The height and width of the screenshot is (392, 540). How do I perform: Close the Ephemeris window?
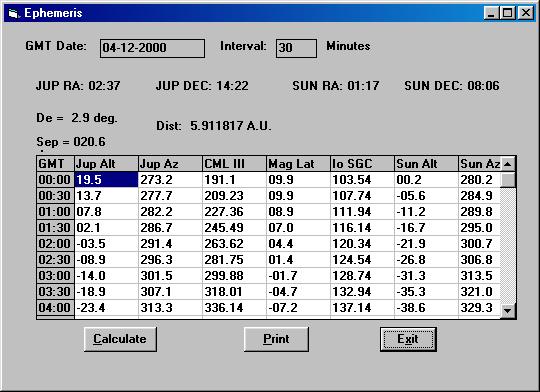526,13
